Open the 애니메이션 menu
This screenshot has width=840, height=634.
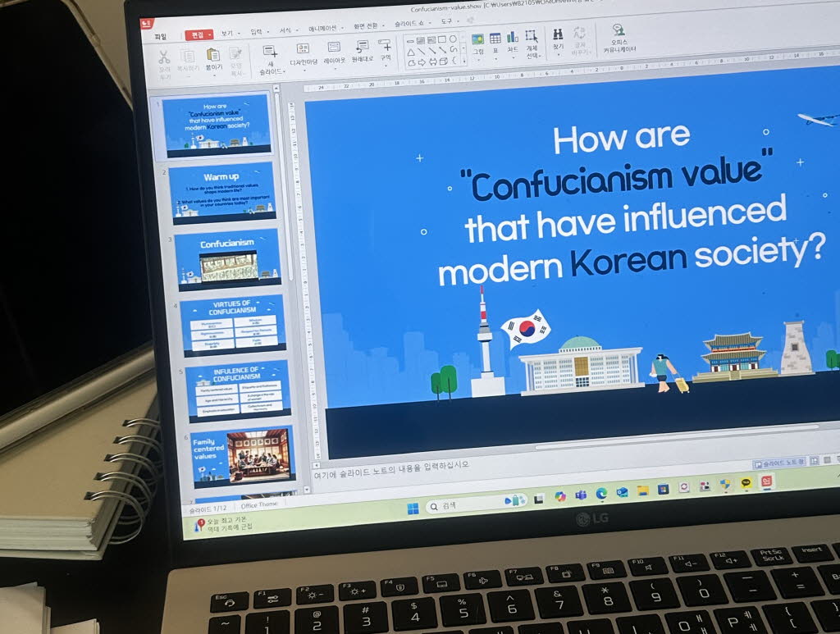pyautogui.click(x=322, y=29)
